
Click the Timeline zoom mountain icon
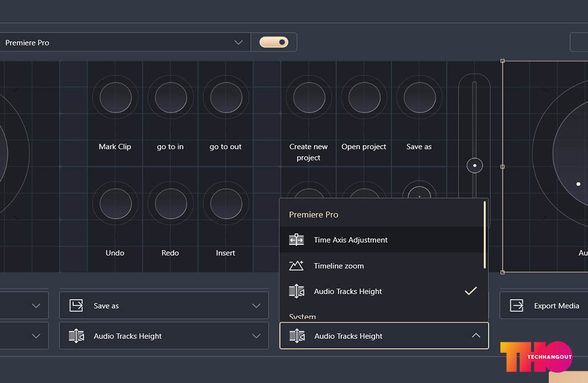coord(296,266)
